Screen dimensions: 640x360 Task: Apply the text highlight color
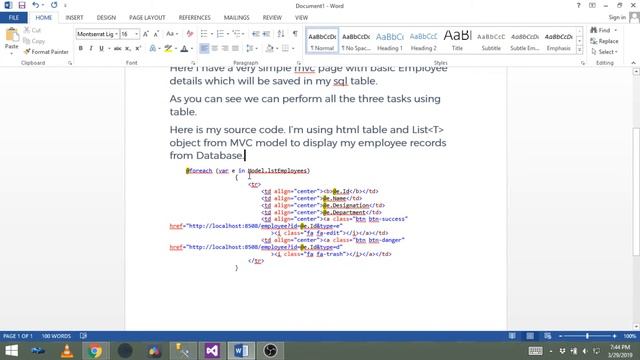click(x=168, y=49)
